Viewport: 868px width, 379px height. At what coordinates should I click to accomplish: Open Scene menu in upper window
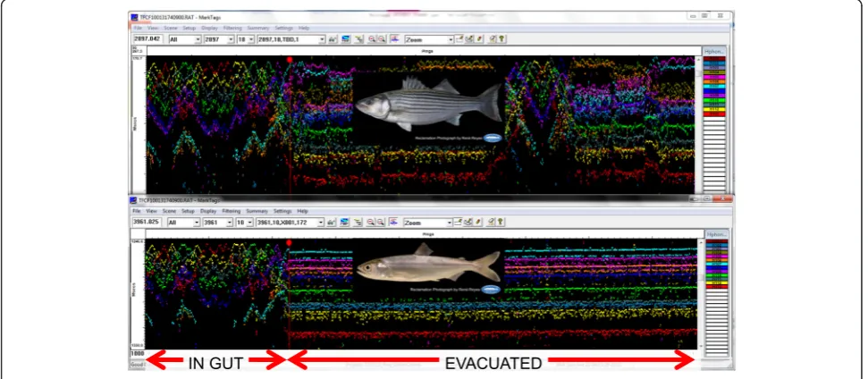171,28
